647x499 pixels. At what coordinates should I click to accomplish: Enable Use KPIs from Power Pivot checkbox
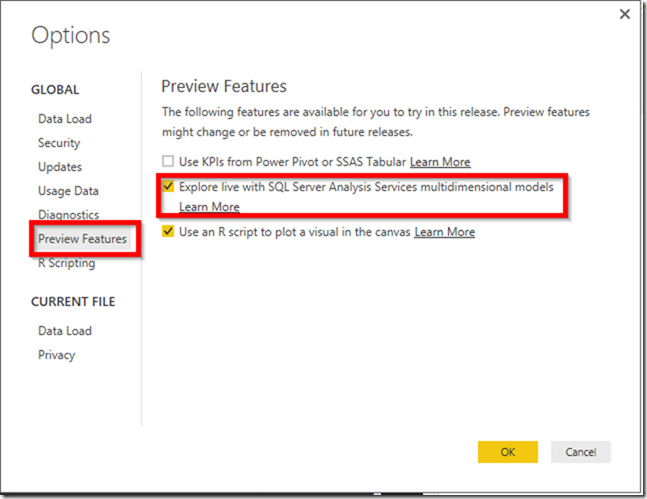point(168,161)
